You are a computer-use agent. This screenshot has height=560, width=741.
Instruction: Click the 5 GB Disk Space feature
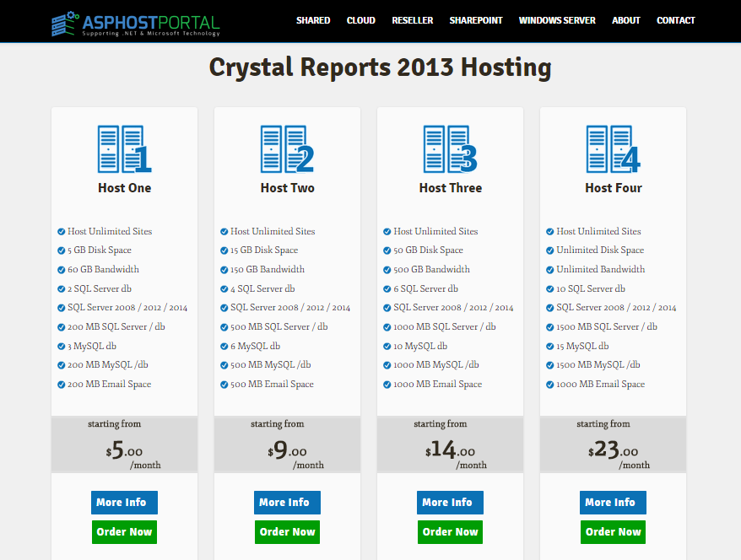(100, 250)
